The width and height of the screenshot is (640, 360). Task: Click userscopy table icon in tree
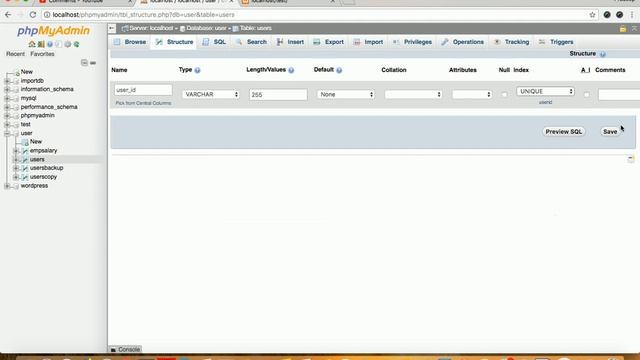(x=25, y=177)
